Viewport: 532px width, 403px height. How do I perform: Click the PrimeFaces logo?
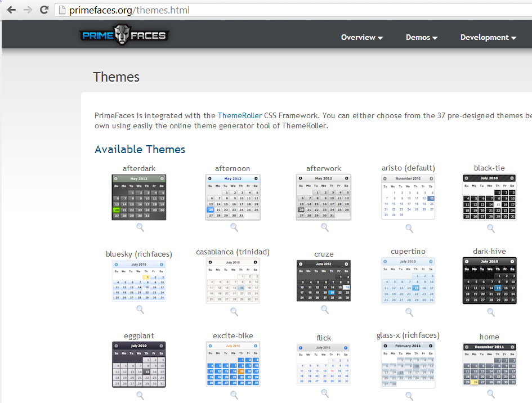tap(124, 34)
